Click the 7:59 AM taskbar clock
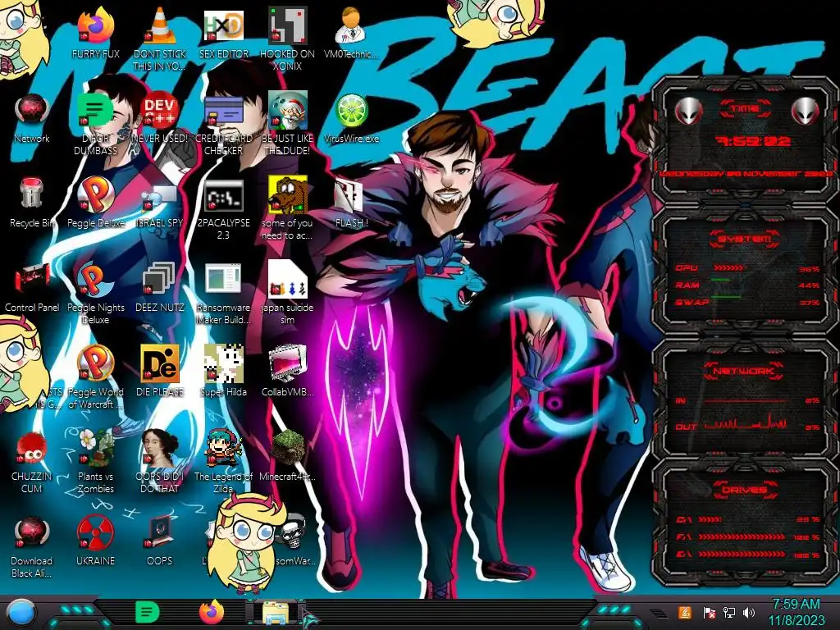Viewport: 840px width, 630px height. 796,612
